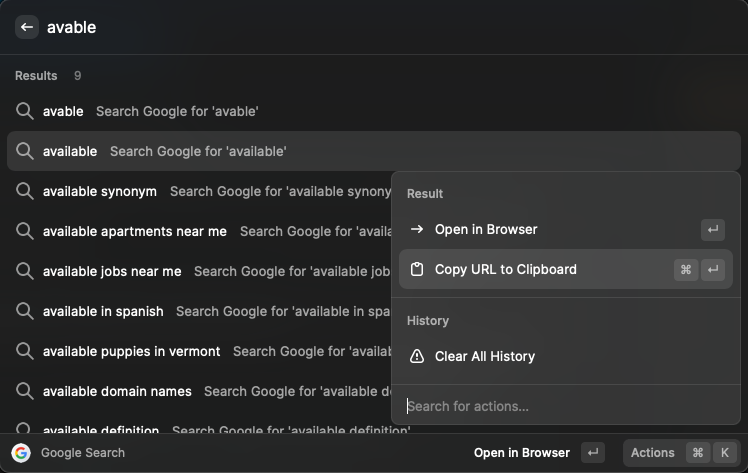Click magnifier icon of 'available puppies in vermont'
Screen dimensions: 748x473
(x=24, y=351)
